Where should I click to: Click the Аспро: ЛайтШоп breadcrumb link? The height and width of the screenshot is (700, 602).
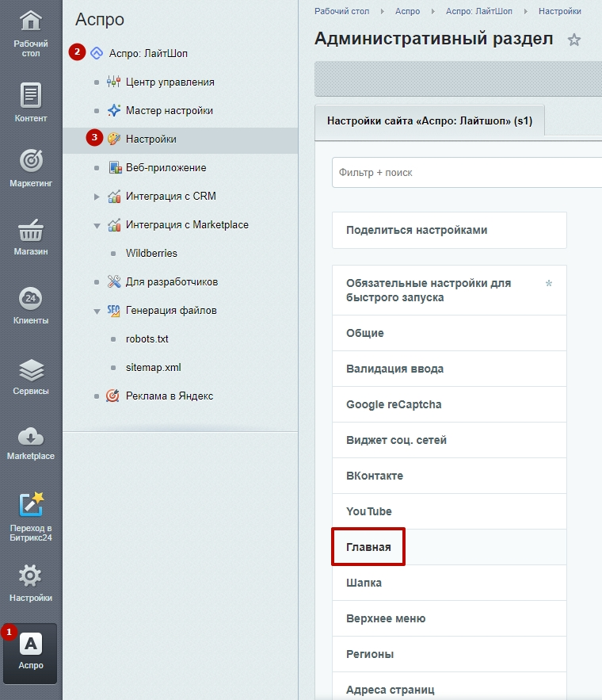pyautogui.click(x=479, y=11)
